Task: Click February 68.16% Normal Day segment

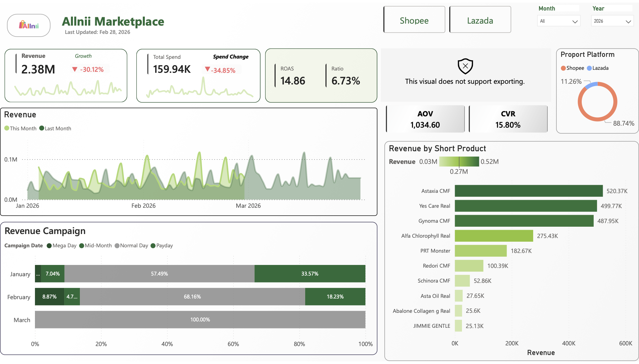Action: (x=192, y=297)
